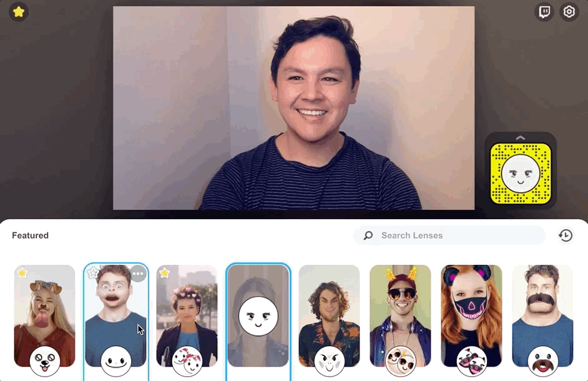The height and width of the screenshot is (381, 588).
Task: Click the mustache face lens icon
Action: (x=542, y=362)
